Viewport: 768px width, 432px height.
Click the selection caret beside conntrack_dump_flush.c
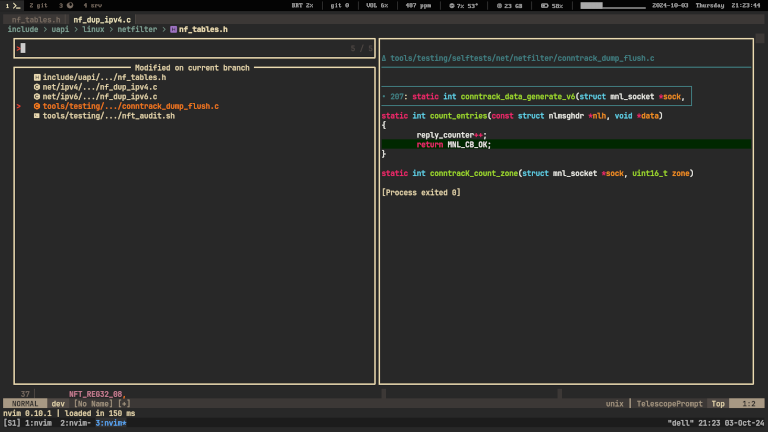19,106
